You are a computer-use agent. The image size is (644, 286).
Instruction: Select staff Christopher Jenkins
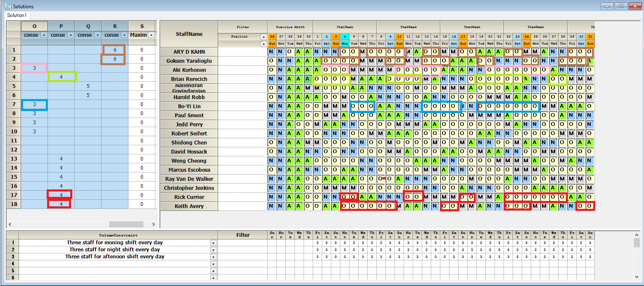(x=189, y=188)
